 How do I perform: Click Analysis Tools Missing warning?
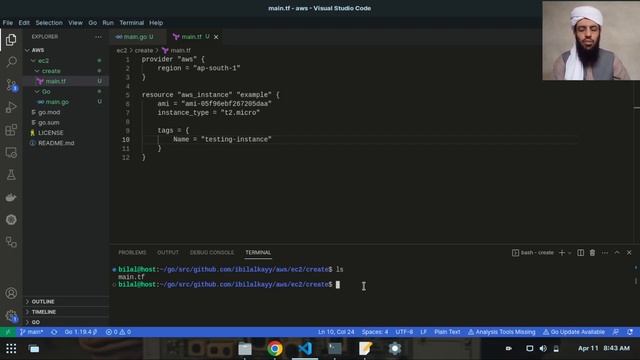click(x=502, y=332)
